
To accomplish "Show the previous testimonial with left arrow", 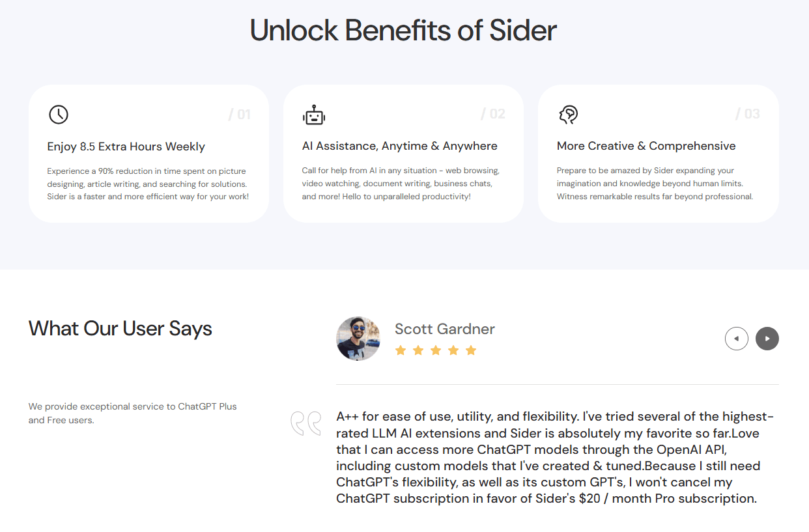I will 736,339.
